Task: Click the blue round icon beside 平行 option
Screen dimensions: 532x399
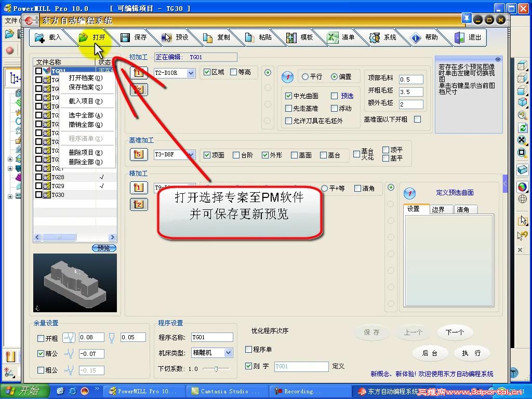Action: [x=287, y=77]
